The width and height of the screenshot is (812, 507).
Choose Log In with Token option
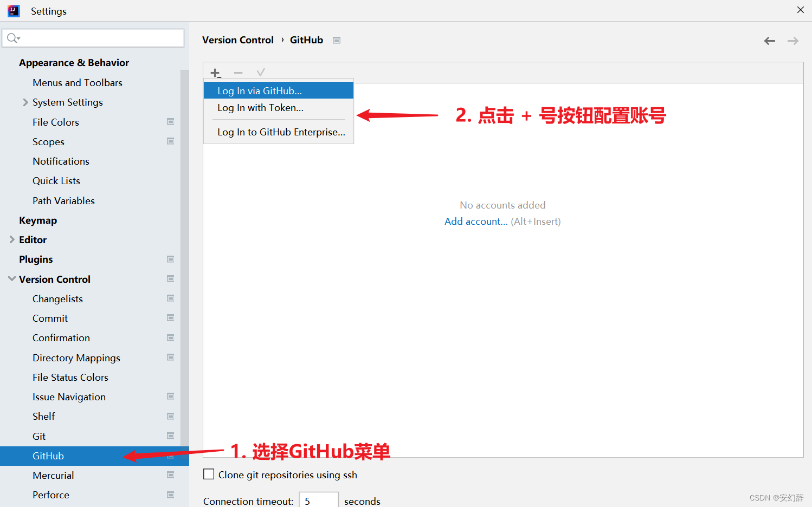pyautogui.click(x=279, y=108)
